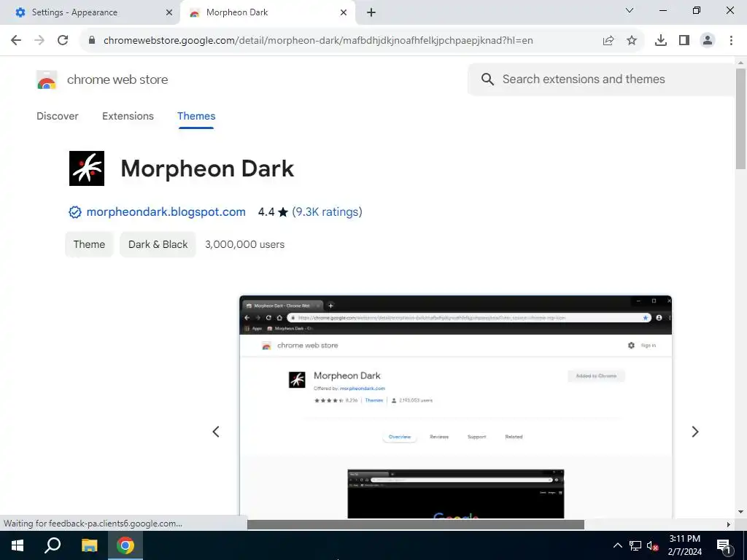Viewport: 747px width, 560px height.
Task: Expand the tab search chevron
Action: point(630,10)
